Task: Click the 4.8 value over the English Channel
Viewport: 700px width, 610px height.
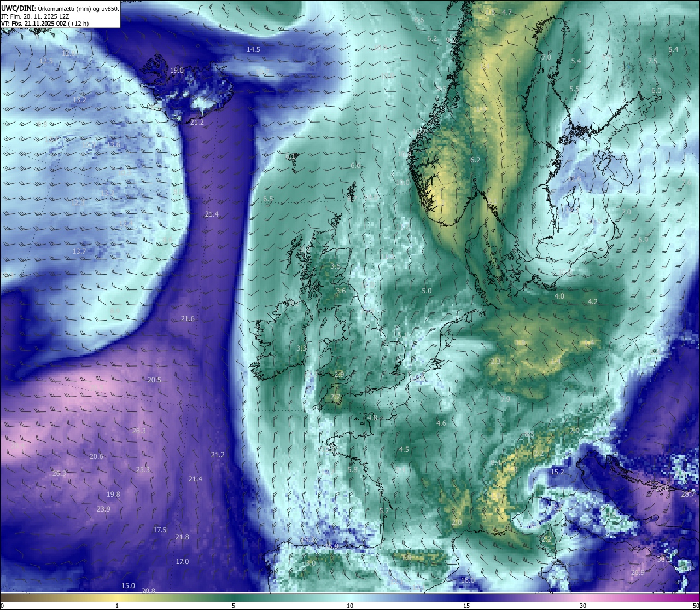Action: [372, 417]
